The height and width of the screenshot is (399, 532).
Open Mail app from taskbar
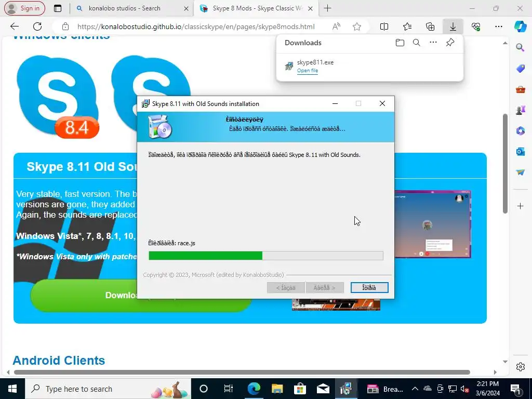click(x=323, y=389)
